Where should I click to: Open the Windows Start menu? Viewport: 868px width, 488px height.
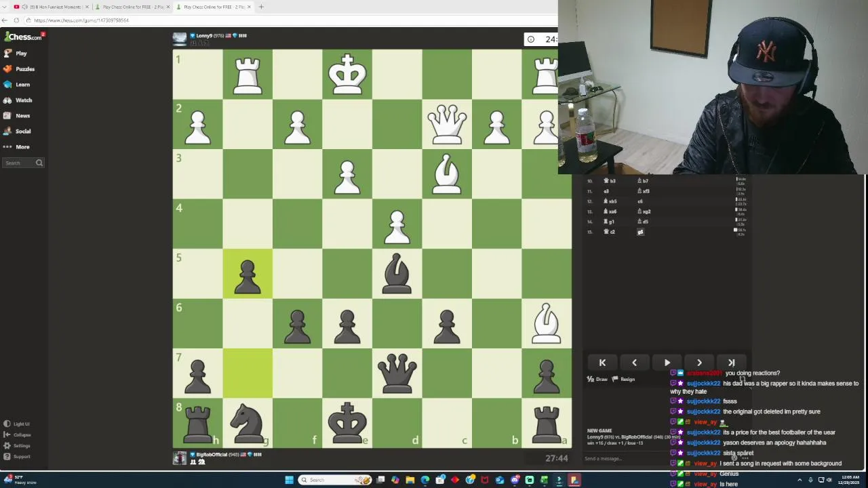point(289,480)
